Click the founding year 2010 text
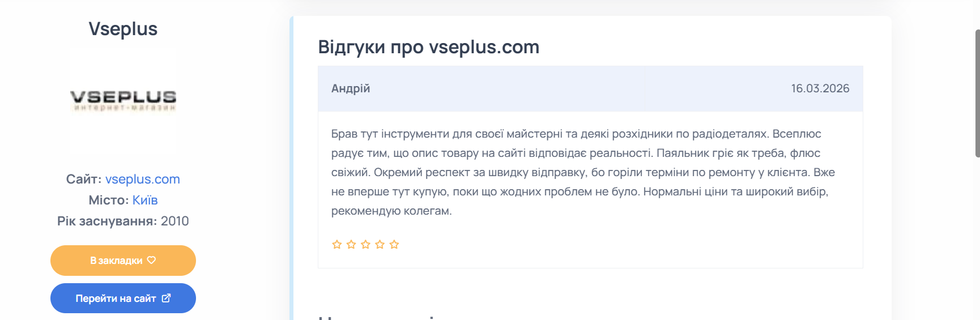This screenshot has height=320, width=980. pos(174,221)
